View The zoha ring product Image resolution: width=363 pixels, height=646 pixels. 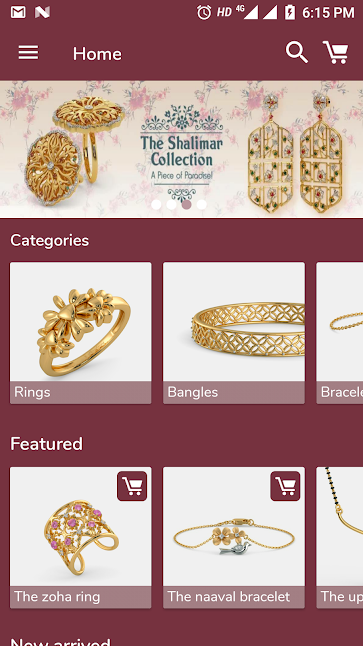pyautogui.click(x=80, y=537)
